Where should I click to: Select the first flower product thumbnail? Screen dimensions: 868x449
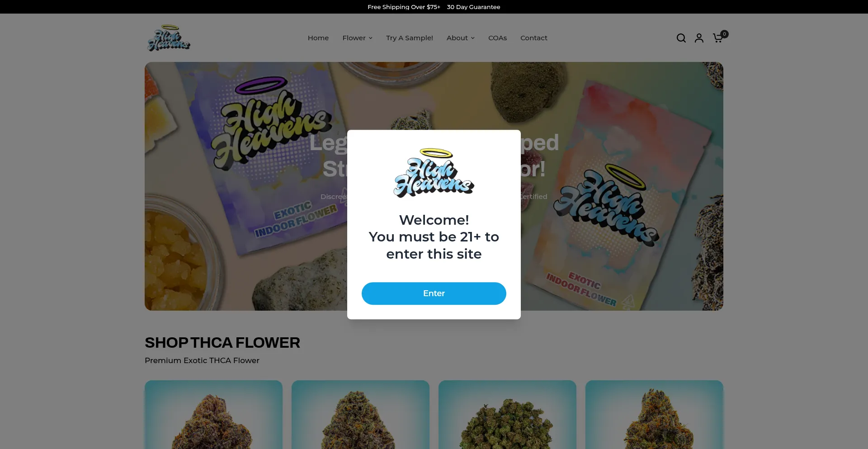(x=213, y=415)
